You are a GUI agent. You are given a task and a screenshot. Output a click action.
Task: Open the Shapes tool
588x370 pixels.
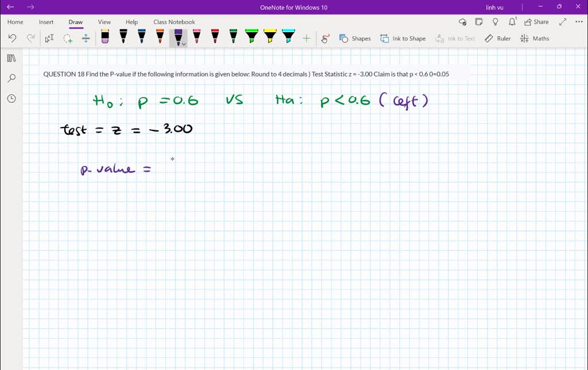(355, 38)
